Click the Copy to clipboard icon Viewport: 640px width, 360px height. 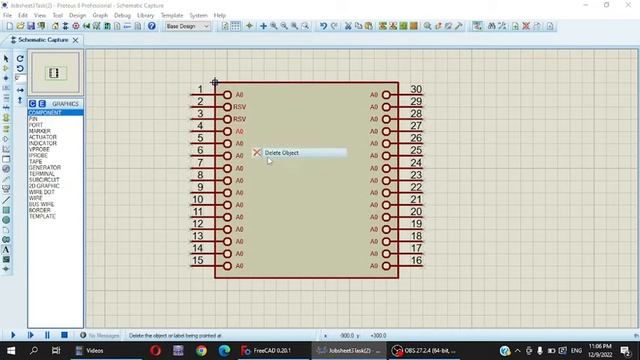click(x=359, y=26)
